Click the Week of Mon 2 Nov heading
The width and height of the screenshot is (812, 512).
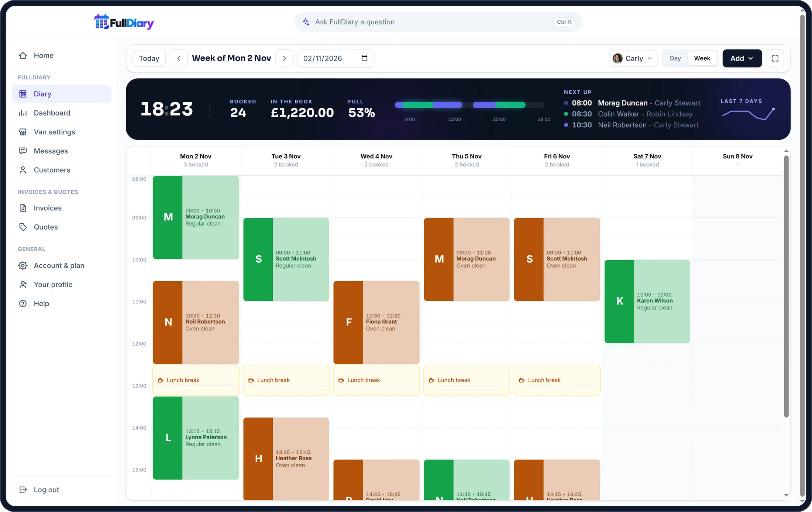pyautogui.click(x=231, y=58)
